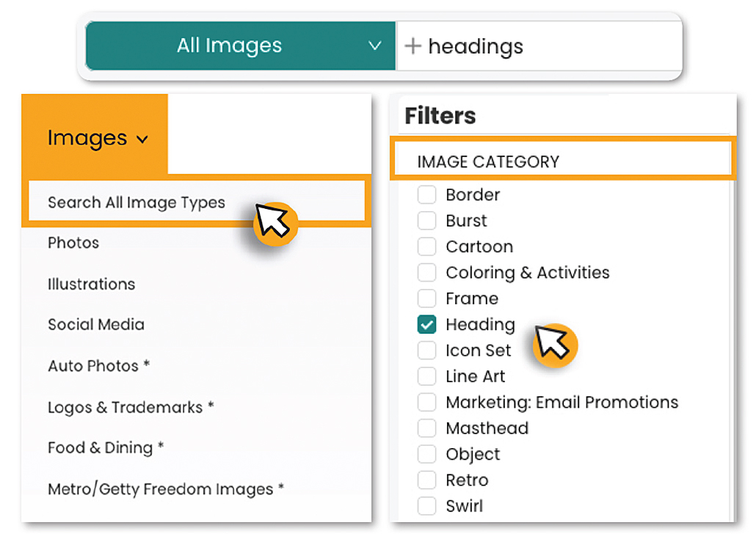Click the plus icon before headings
Screen dimensions: 756x542
(413, 46)
